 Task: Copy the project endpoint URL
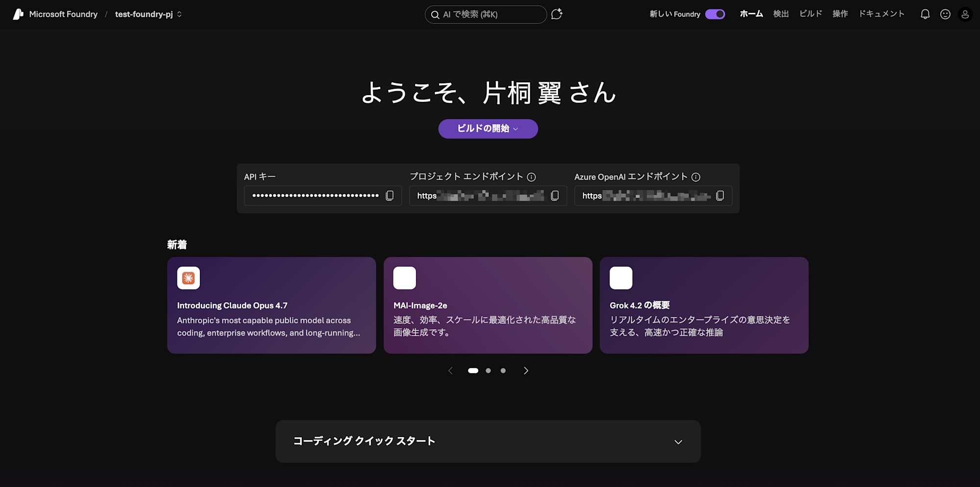tap(555, 195)
